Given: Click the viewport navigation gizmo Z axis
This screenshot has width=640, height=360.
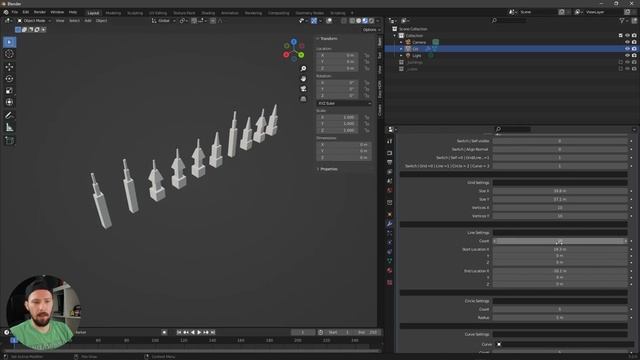Looking at the screenshot, I should click(294, 42).
